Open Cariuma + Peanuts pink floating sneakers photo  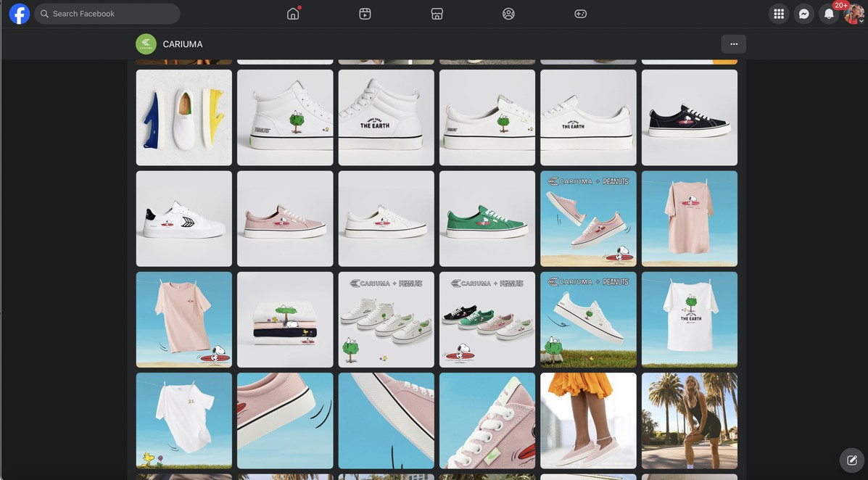[588, 219]
